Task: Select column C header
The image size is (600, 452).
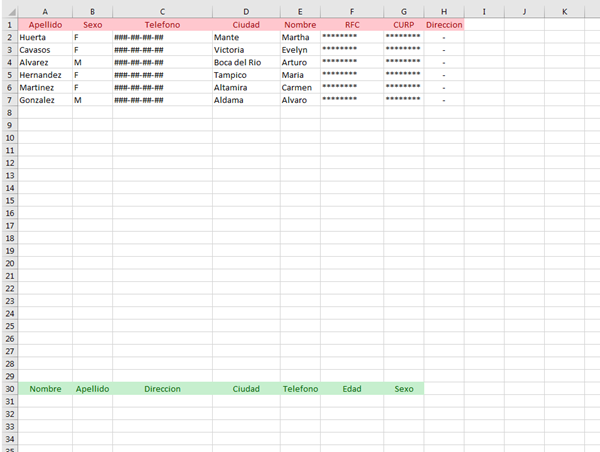Action: [x=162, y=12]
